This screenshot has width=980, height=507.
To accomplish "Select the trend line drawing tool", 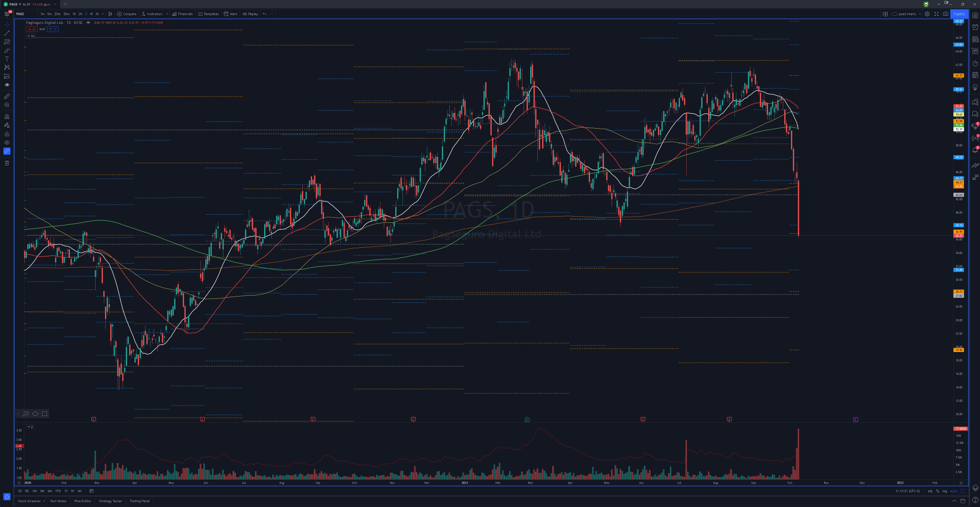I will (7, 33).
